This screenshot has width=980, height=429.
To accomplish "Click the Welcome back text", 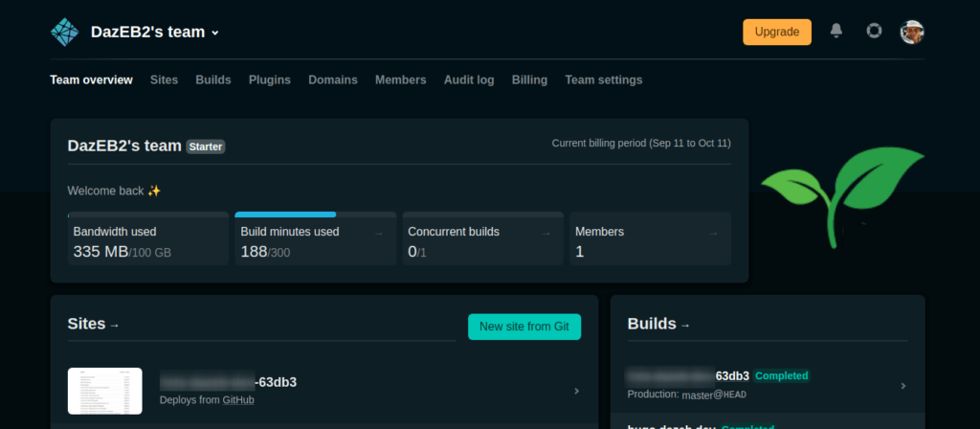I will click(x=115, y=191).
